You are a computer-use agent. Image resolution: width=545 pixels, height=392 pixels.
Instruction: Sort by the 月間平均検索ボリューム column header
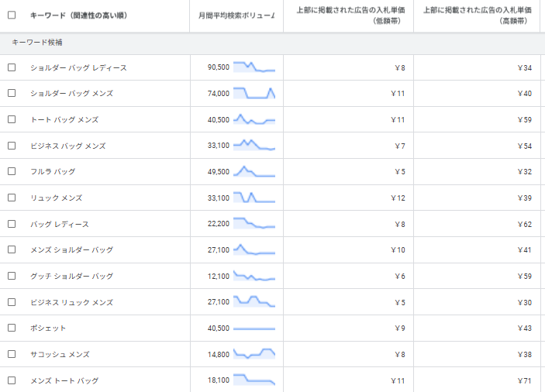[x=236, y=15]
